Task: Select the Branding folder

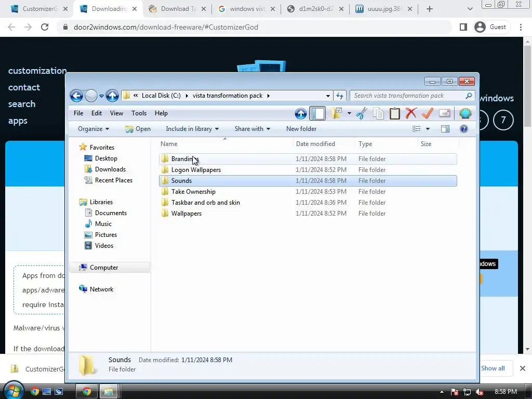Action: pos(308,159)
